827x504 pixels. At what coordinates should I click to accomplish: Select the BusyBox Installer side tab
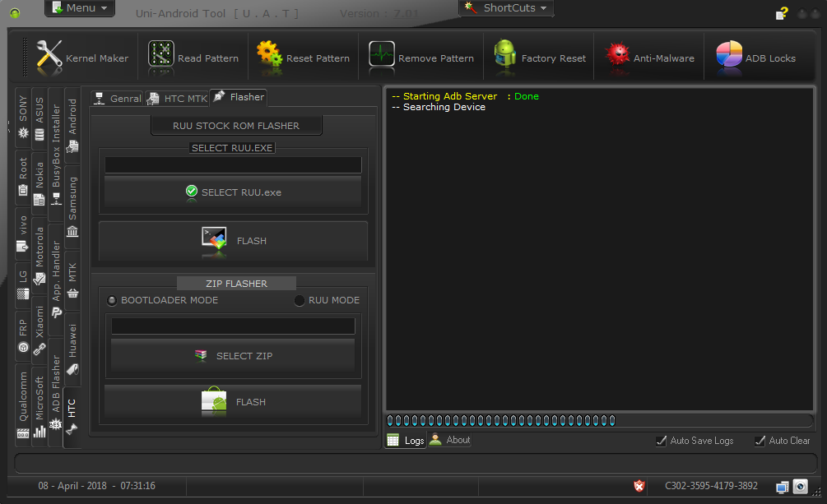click(56, 154)
